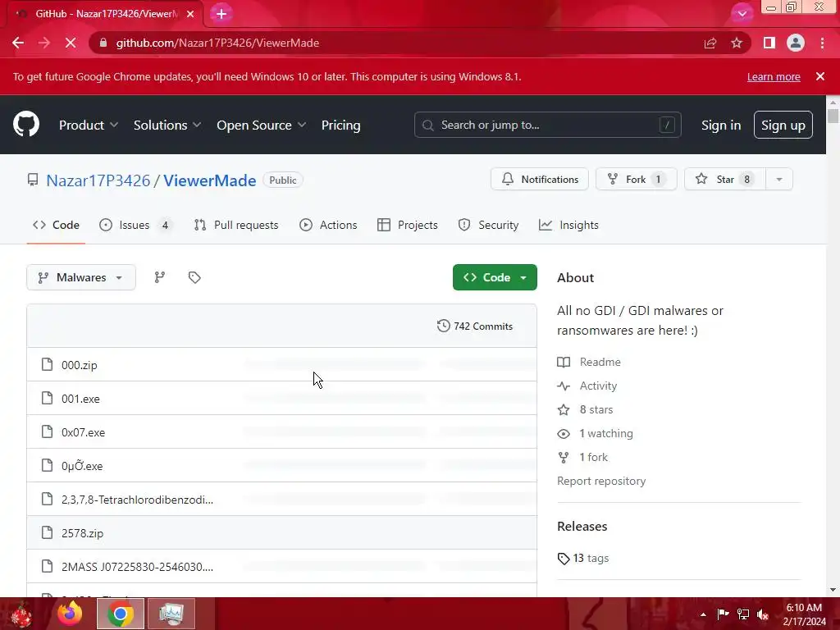Viewport: 840px width, 630px height.
Task: Click the file icon beside 2578.zip
Action: (x=47, y=533)
